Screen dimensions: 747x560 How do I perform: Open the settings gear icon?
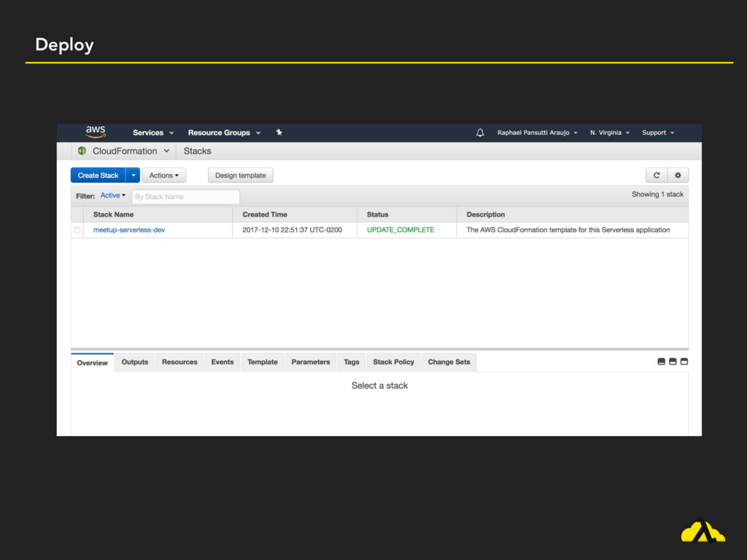(x=678, y=175)
